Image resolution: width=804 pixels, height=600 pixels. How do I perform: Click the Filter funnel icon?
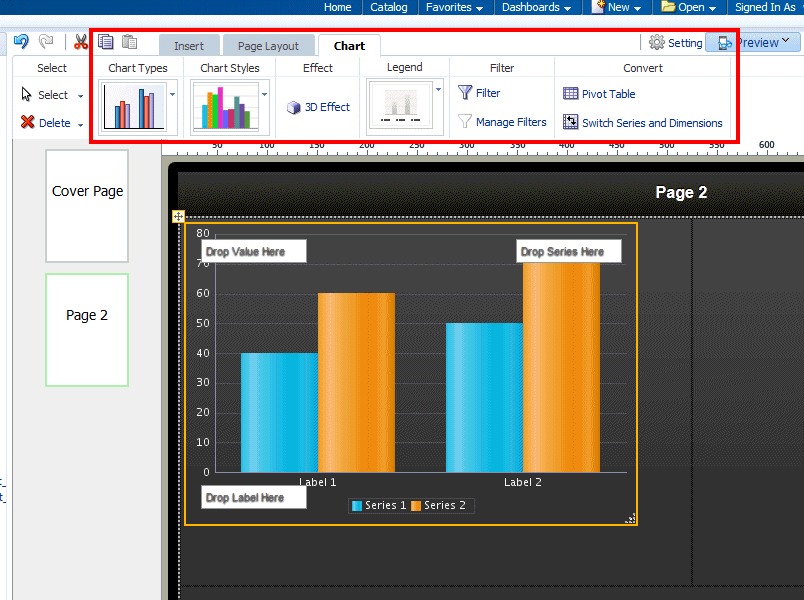click(465, 92)
